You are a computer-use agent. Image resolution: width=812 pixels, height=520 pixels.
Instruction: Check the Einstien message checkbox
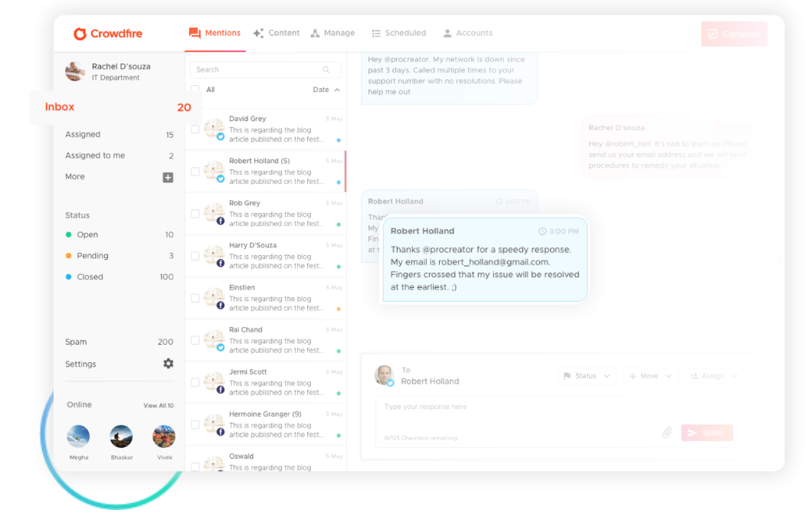(195, 299)
